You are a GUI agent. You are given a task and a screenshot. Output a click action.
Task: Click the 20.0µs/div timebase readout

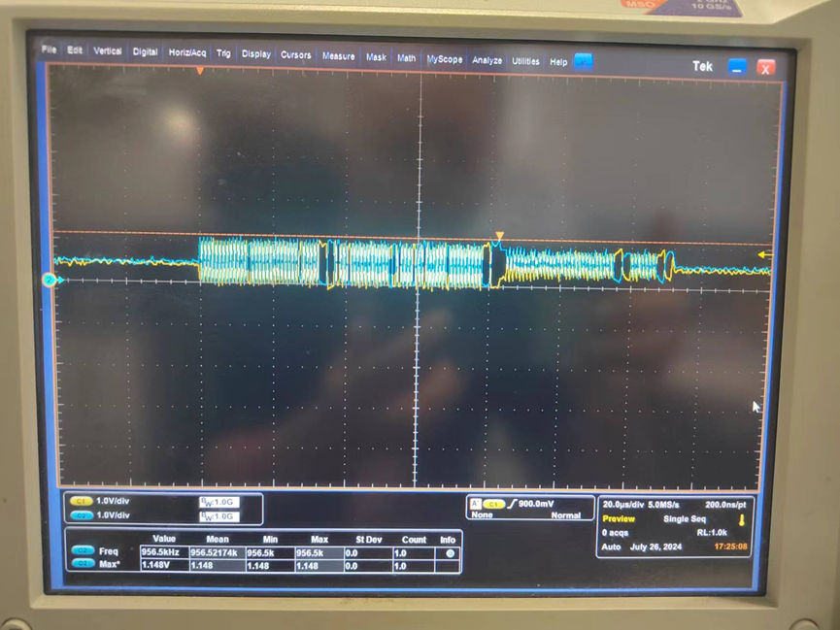[x=623, y=505]
